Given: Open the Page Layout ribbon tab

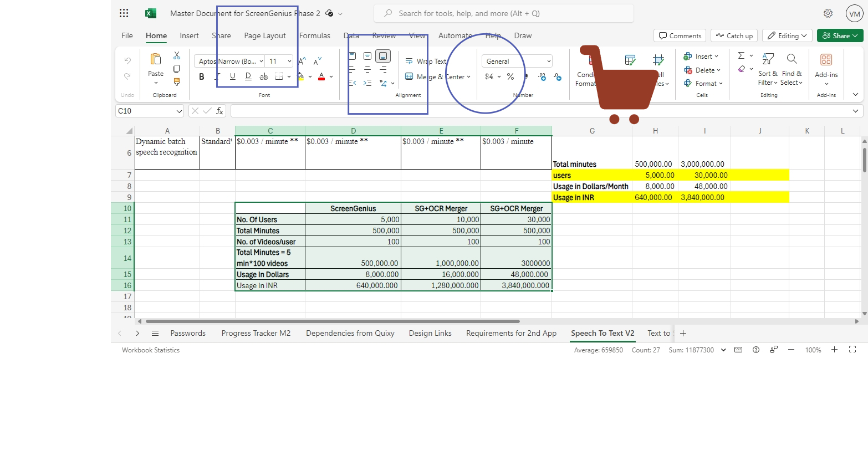Looking at the screenshot, I should (x=265, y=35).
